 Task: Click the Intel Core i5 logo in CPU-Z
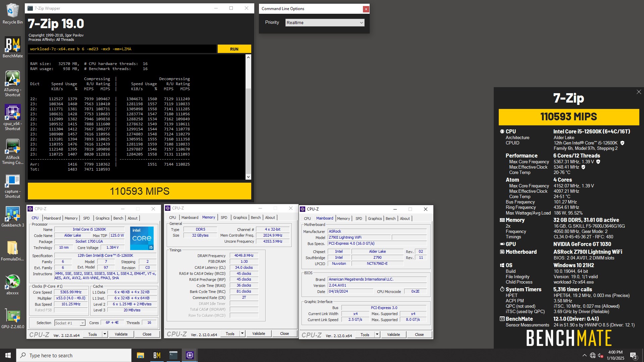coord(142,238)
